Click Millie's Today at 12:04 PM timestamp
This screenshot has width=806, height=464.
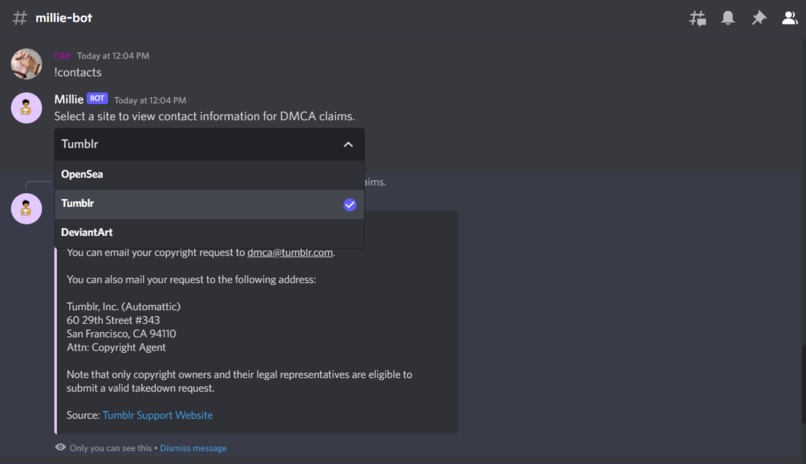click(150, 100)
